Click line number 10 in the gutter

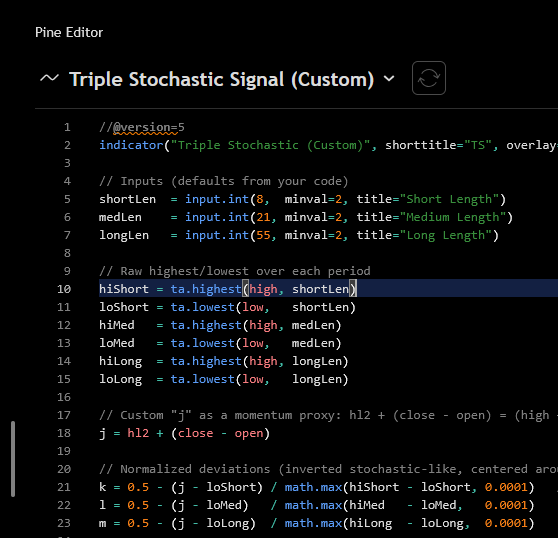click(x=64, y=289)
